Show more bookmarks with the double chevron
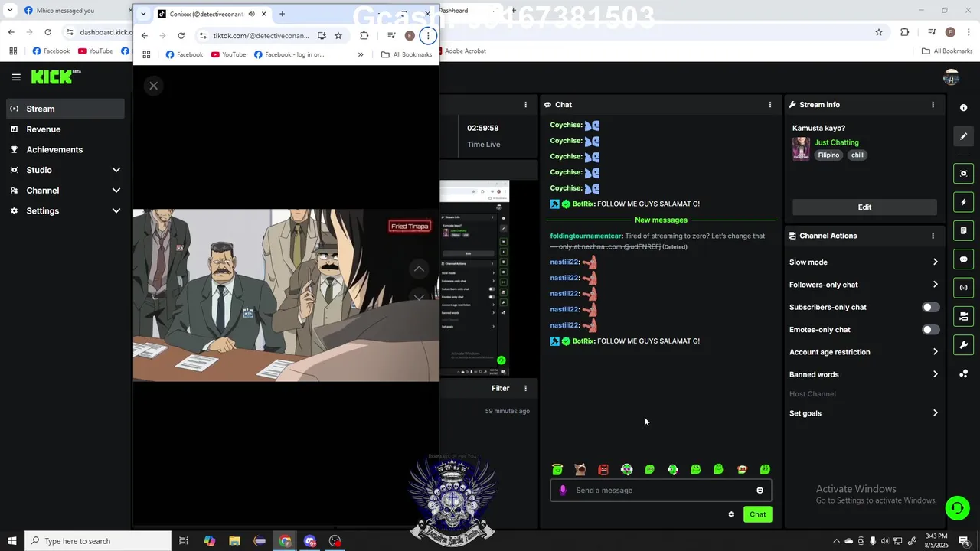Image resolution: width=980 pixels, height=551 pixels. pos(361,54)
